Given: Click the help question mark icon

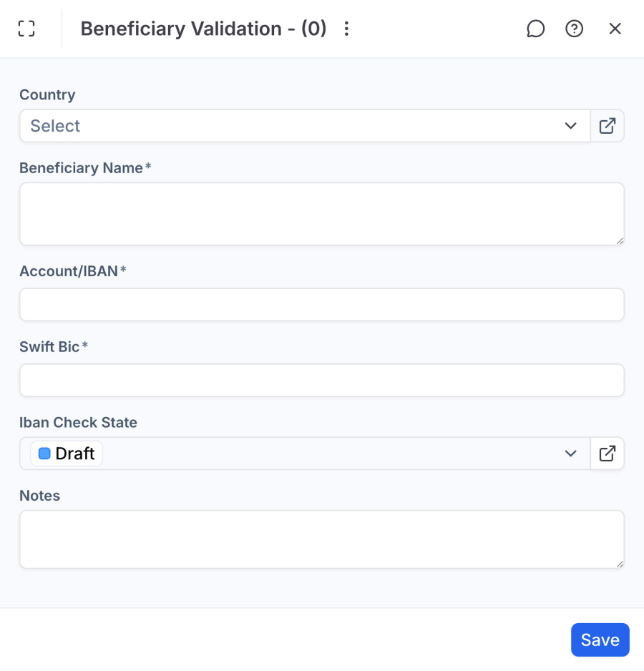Looking at the screenshot, I should coord(574,29).
